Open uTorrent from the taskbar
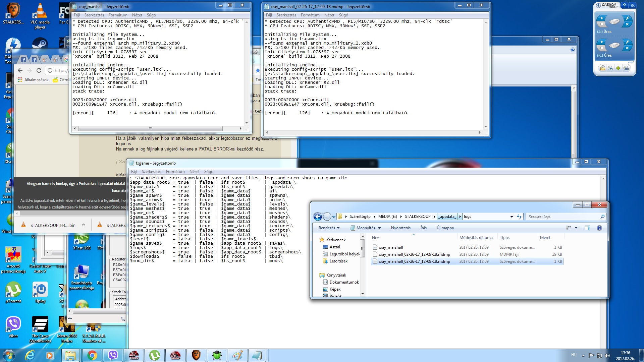 (x=155, y=355)
